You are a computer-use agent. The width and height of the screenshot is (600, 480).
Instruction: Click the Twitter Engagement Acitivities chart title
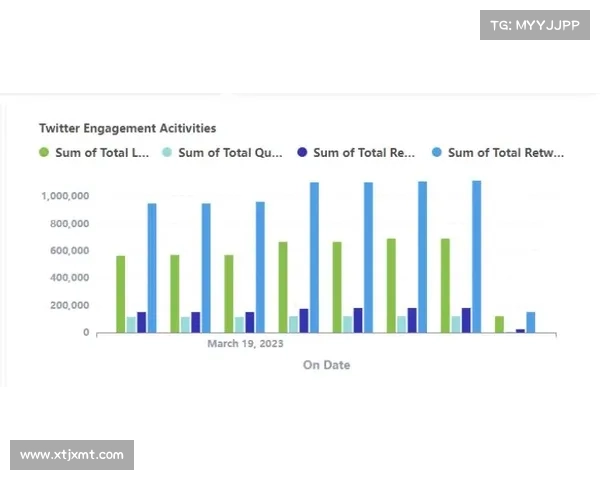click(x=127, y=128)
